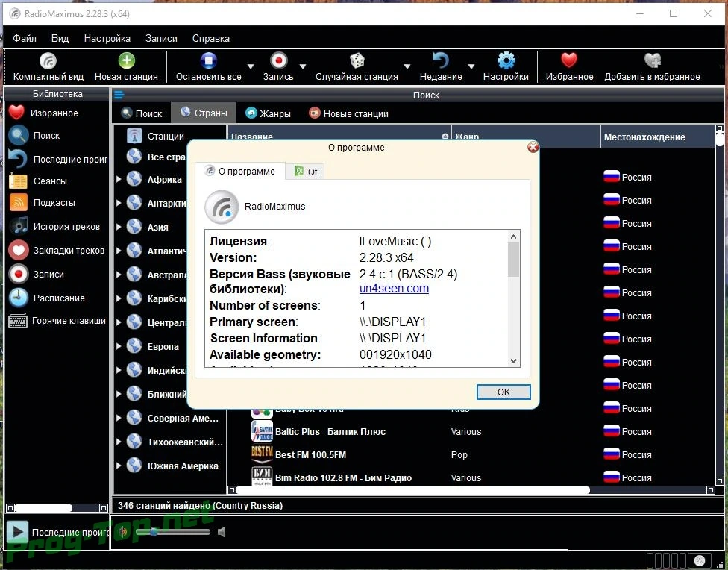
Task: Open the Справка menu
Action: tap(211, 38)
